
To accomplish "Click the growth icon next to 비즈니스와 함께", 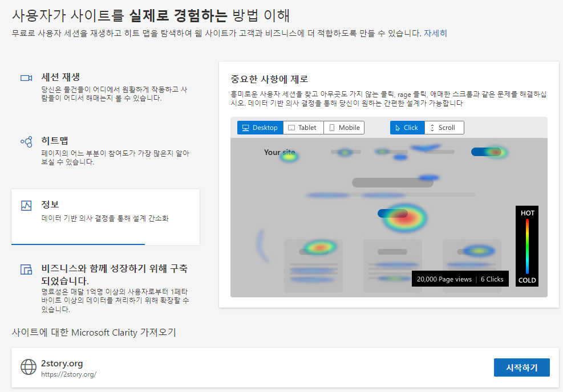I will [x=26, y=269].
